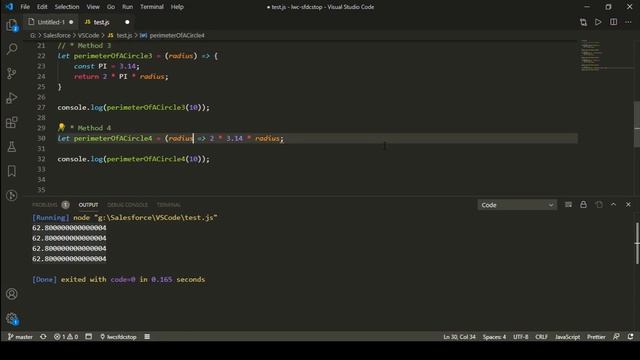Open the Help menu

pyautogui.click(x=177, y=7)
